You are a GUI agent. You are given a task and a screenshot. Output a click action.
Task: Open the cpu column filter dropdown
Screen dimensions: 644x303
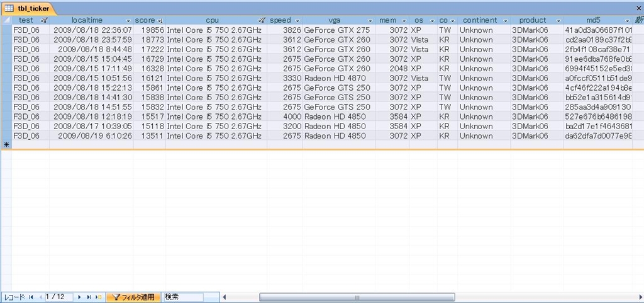point(262,21)
